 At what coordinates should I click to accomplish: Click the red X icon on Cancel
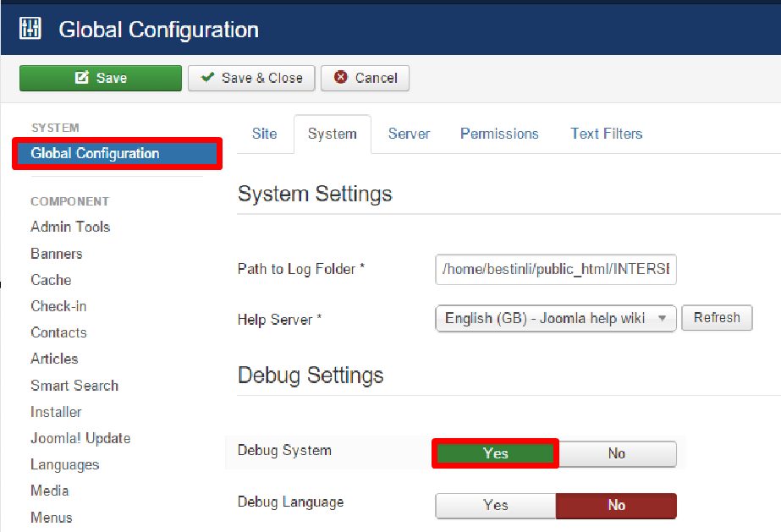pos(341,77)
